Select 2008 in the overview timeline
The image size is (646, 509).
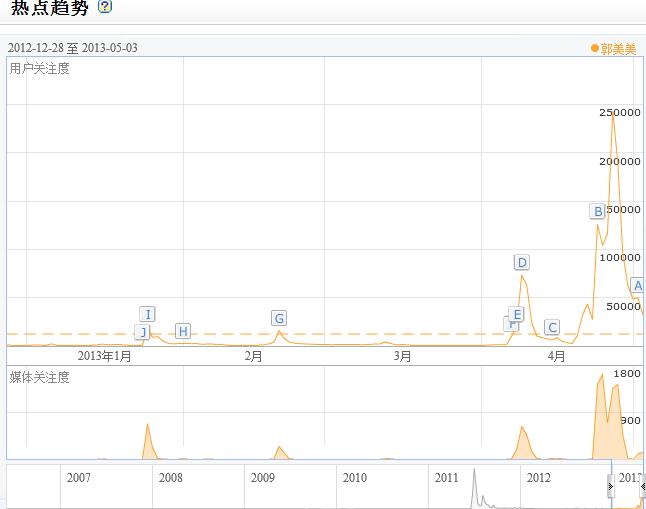tap(170, 478)
